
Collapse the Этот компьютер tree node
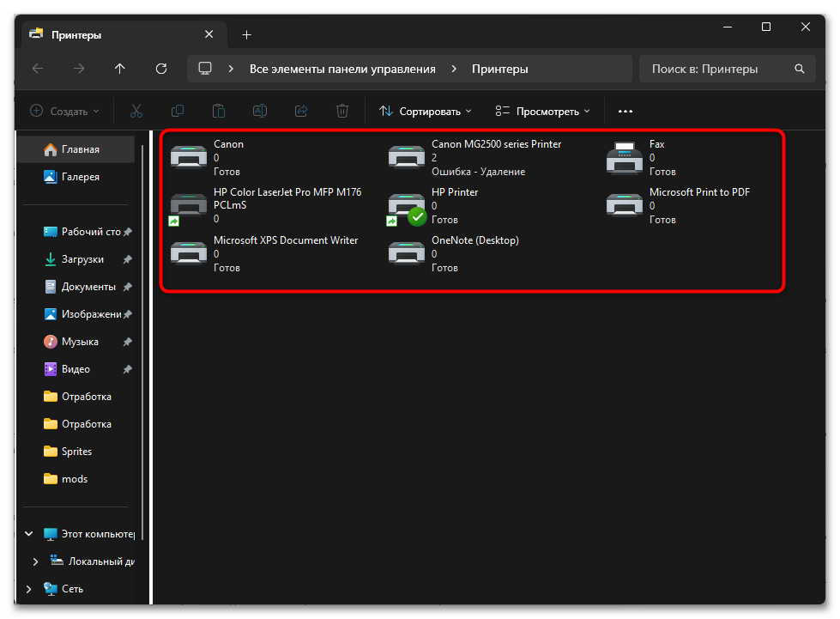click(29, 534)
